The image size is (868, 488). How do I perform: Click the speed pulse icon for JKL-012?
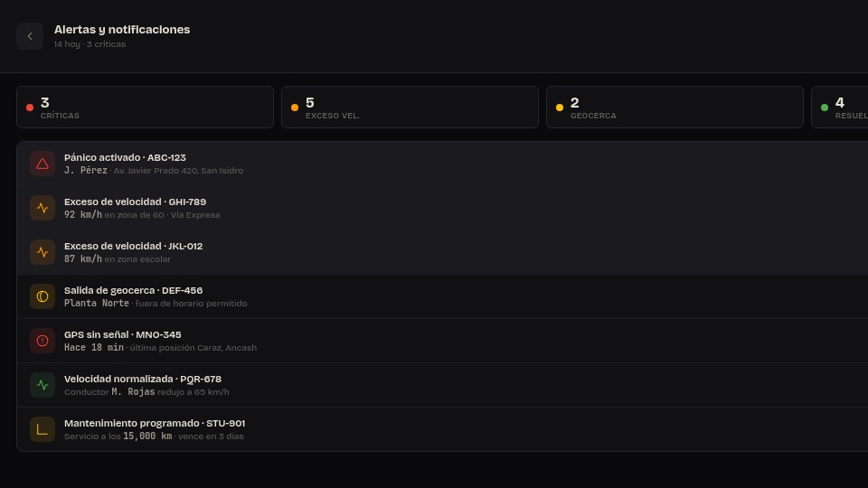coord(42,252)
